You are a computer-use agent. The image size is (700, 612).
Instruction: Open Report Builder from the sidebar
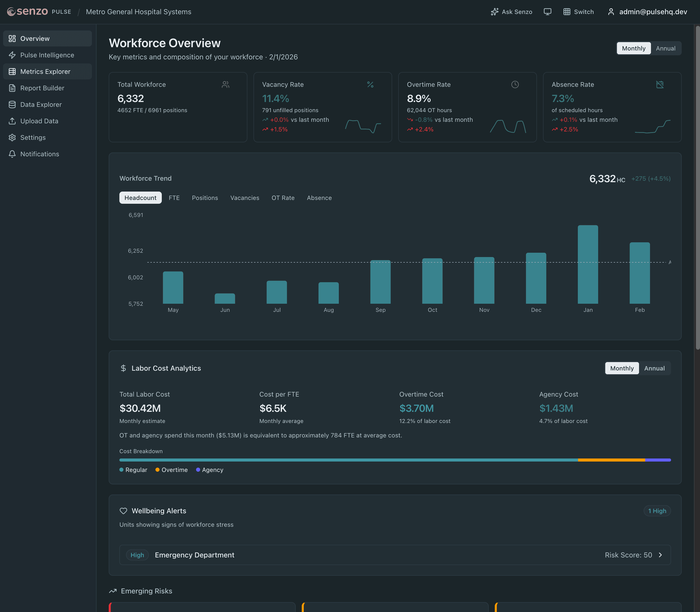[42, 88]
